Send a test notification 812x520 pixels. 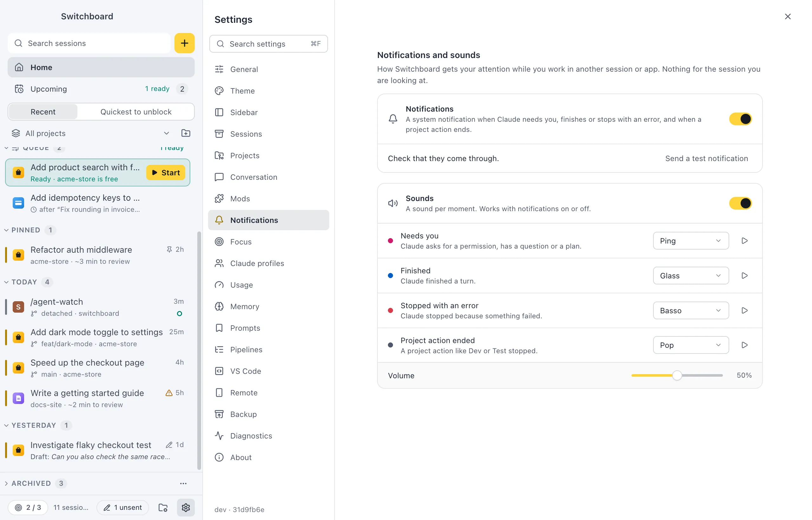point(706,158)
